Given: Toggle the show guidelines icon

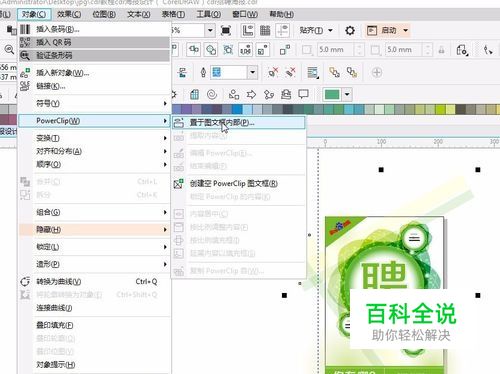Looking at the screenshot, I should 282,31.
